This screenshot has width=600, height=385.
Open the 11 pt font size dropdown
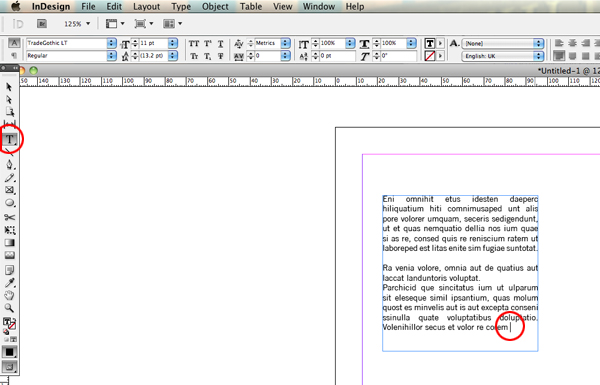[173, 43]
